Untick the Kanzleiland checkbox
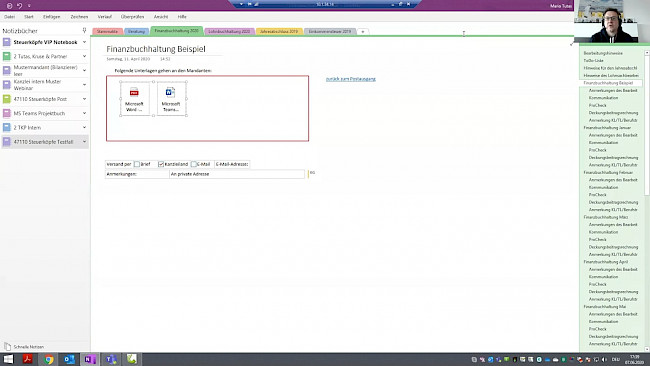This screenshot has width=650, height=366. coord(161,164)
